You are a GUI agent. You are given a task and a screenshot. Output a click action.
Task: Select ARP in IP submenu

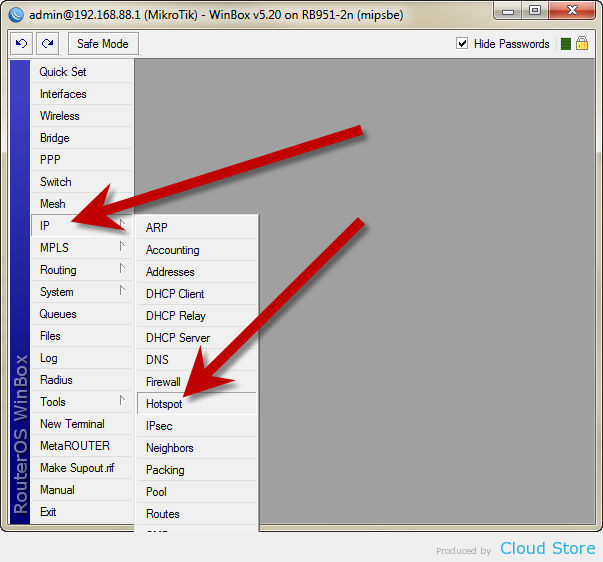197,227
